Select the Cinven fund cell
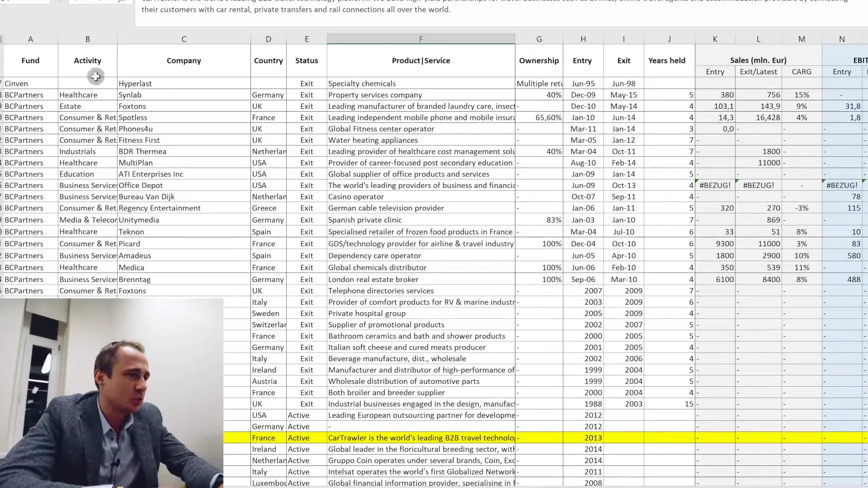 (x=30, y=83)
